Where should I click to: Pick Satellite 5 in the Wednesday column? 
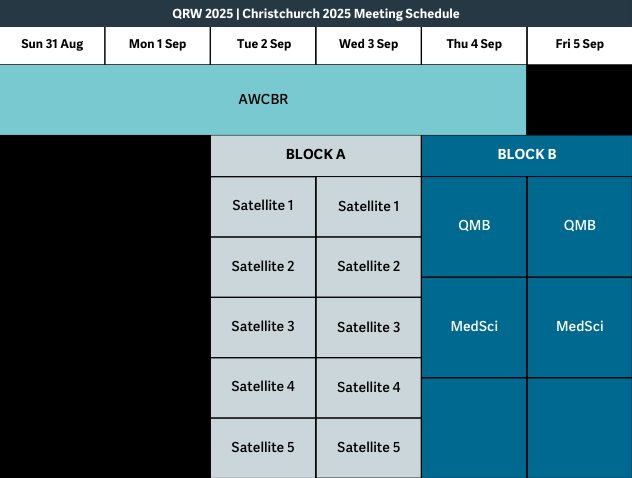368,447
